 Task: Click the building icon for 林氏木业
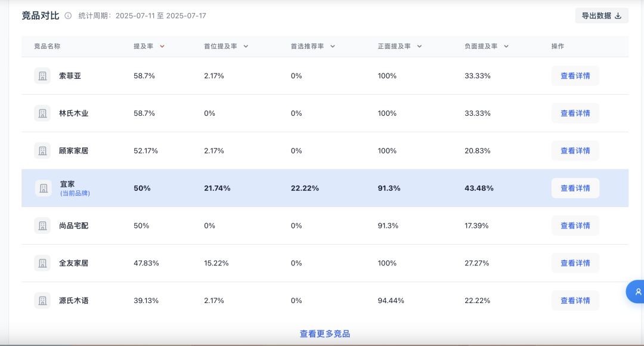(x=42, y=113)
